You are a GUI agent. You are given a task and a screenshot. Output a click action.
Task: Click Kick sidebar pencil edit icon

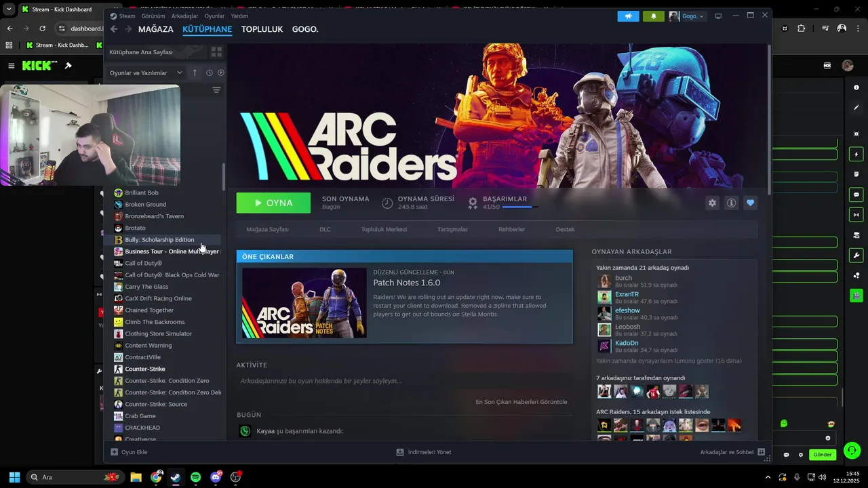[x=856, y=107]
